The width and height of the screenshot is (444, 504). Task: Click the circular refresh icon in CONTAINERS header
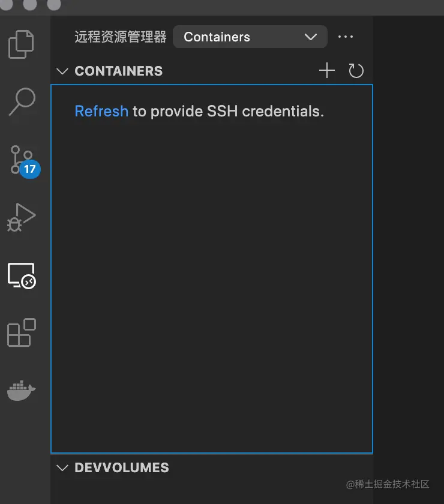point(356,71)
